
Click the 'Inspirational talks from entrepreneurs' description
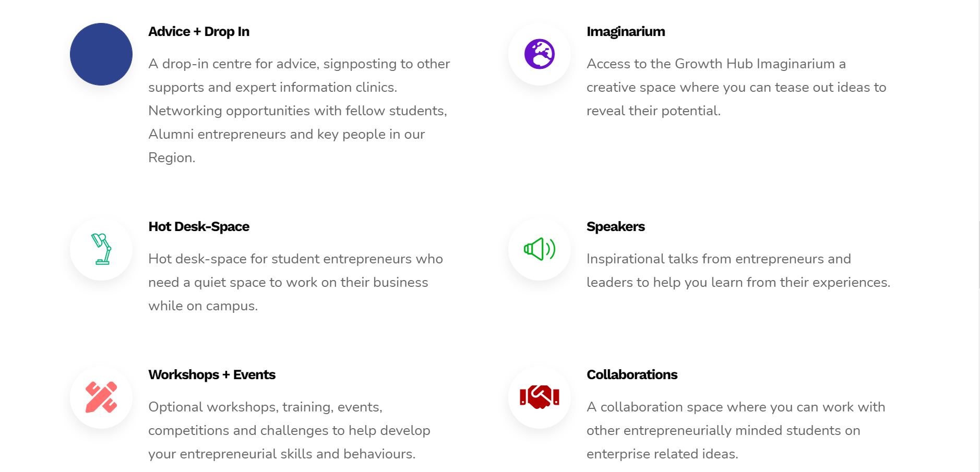738,271
